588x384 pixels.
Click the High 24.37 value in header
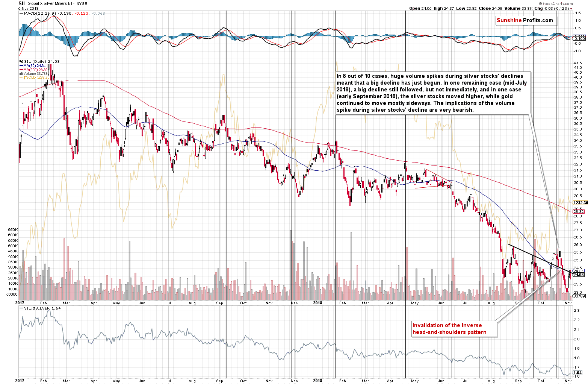click(443, 8)
